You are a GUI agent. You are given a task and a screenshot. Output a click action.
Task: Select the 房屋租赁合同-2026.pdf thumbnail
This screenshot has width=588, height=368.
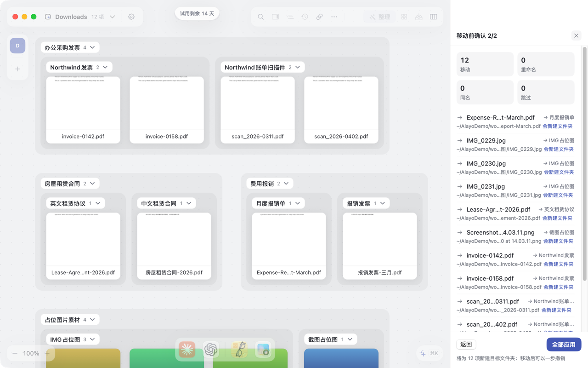(x=174, y=246)
